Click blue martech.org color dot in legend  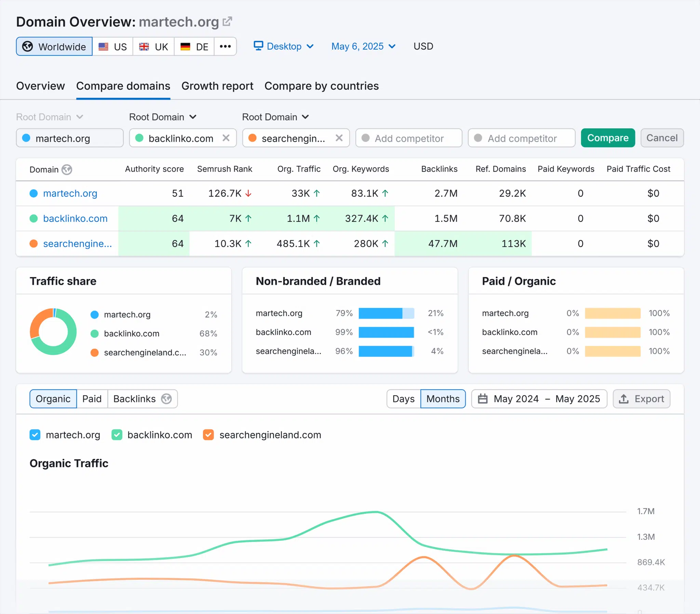(95, 315)
